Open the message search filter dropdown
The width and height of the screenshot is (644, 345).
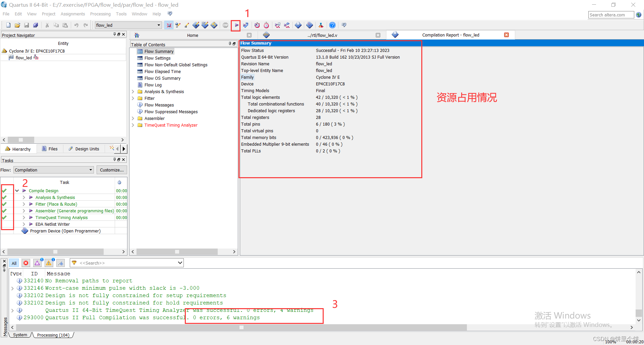click(180, 263)
